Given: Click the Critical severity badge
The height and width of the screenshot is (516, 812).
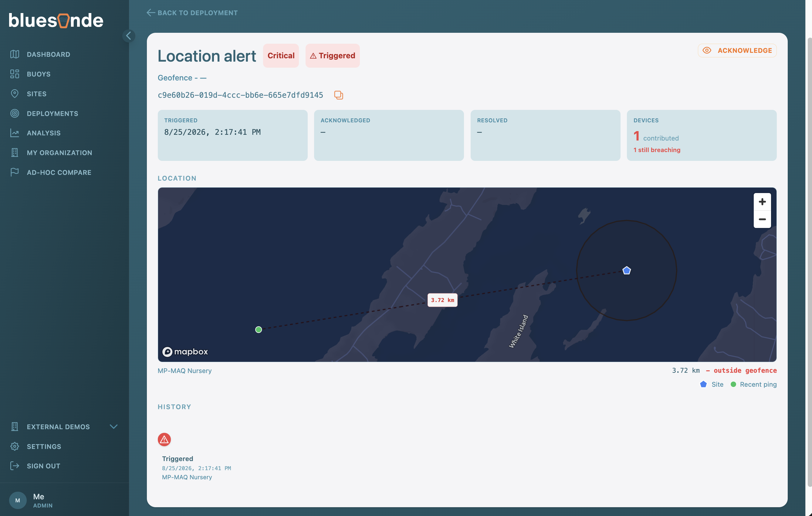Looking at the screenshot, I should pyautogui.click(x=281, y=55).
